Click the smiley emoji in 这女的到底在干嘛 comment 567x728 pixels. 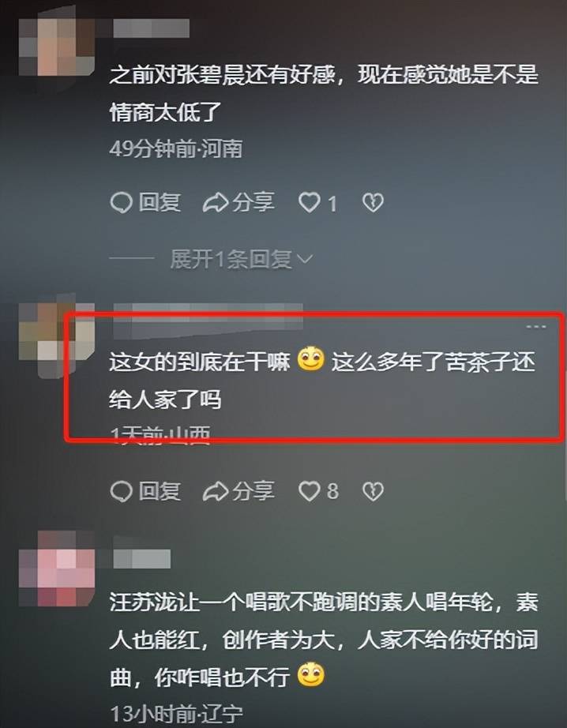point(310,359)
